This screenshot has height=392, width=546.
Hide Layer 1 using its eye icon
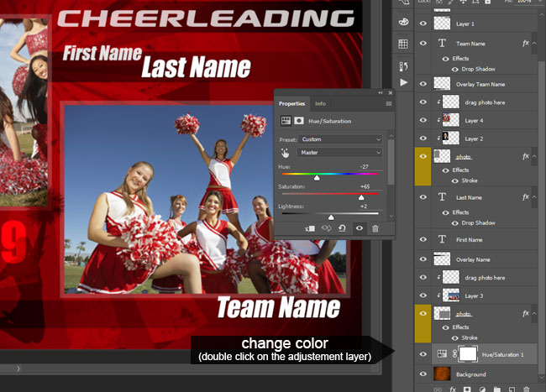click(x=423, y=24)
